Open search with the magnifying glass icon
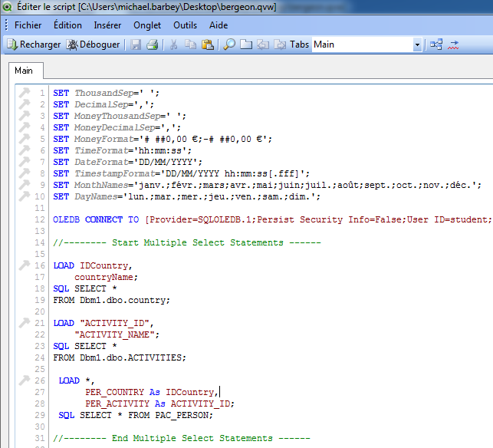 [x=229, y=44]
